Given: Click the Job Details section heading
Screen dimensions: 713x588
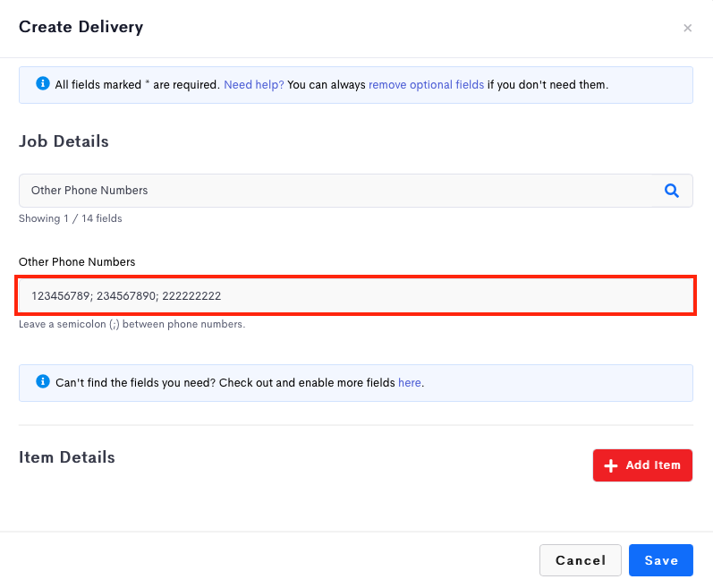Looking at the screenshot, I should tap(64, 141).
